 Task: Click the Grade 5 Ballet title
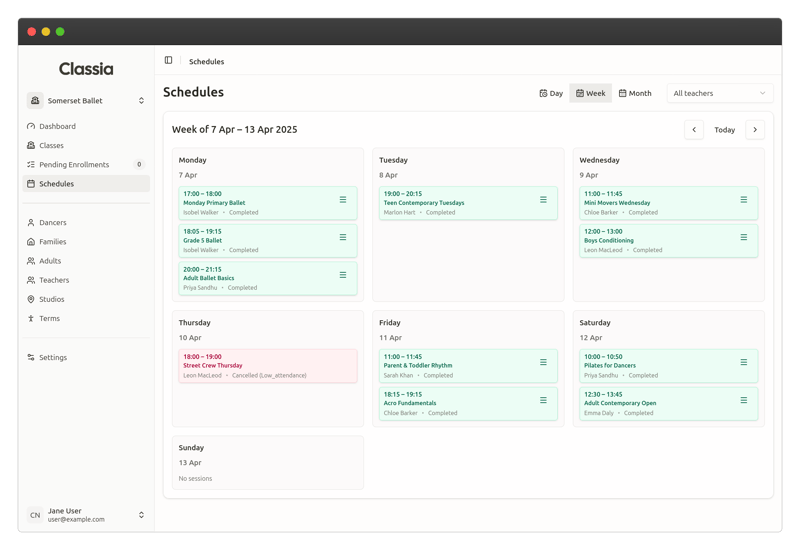pyautogui.click(x=203, y=240)
